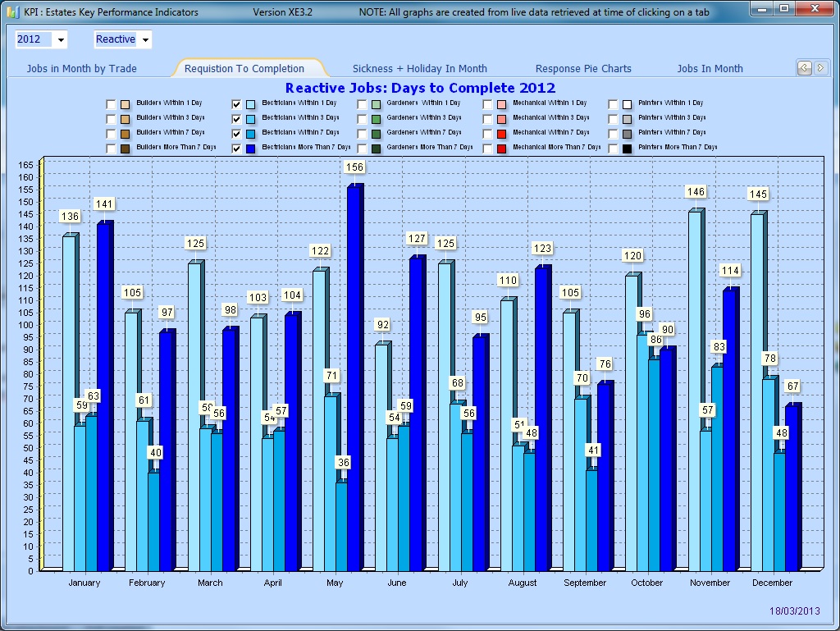Click the February axis label

[147, 583]
